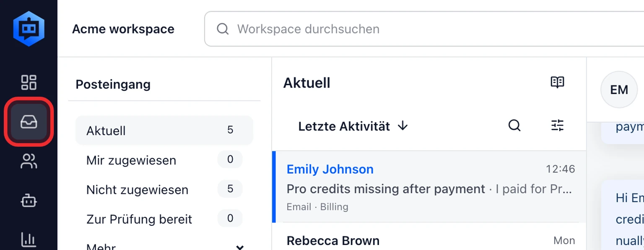This screenshot has width=644, height=250.
Task: Click the count badge beside Nicht zugewiesen
Action: point(230,189)
